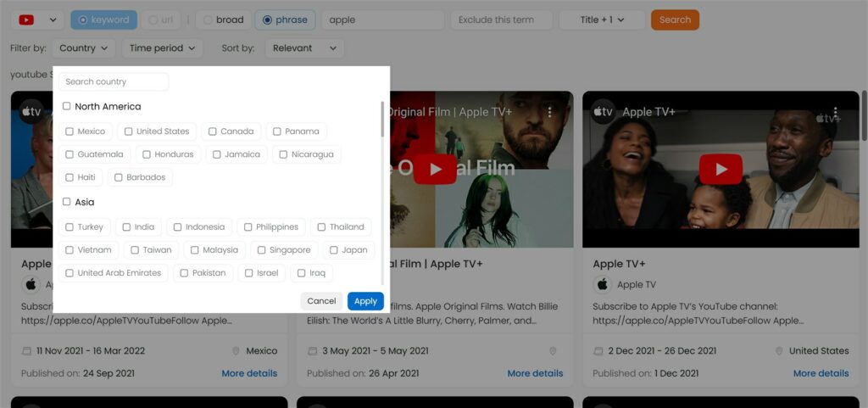Enable the Philippines checkbox
Screen dimensions: 868x408
point(248,227)
